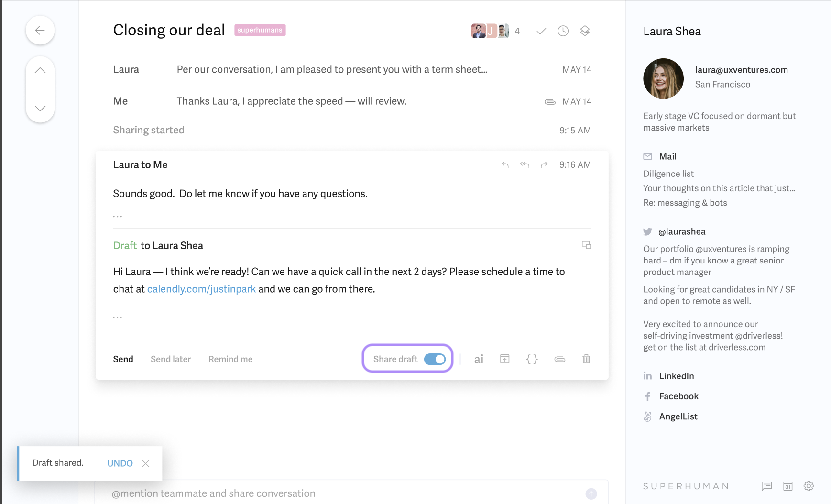
Task: Attach a file with the paperclip icon
Action: 560,359
